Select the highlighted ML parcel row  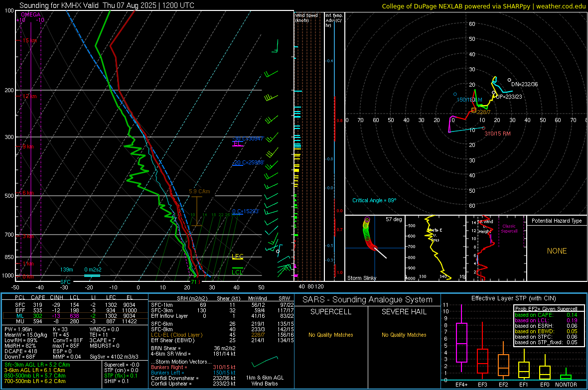[75, 316]
